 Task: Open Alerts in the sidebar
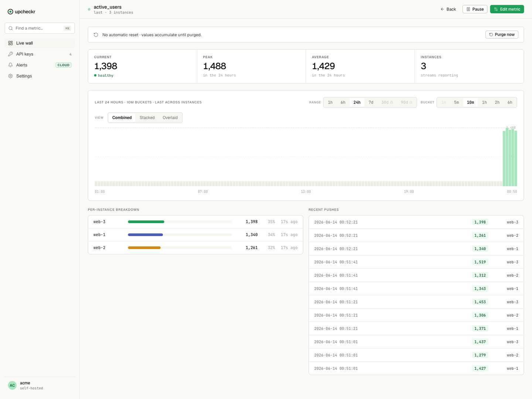point(40,65)
